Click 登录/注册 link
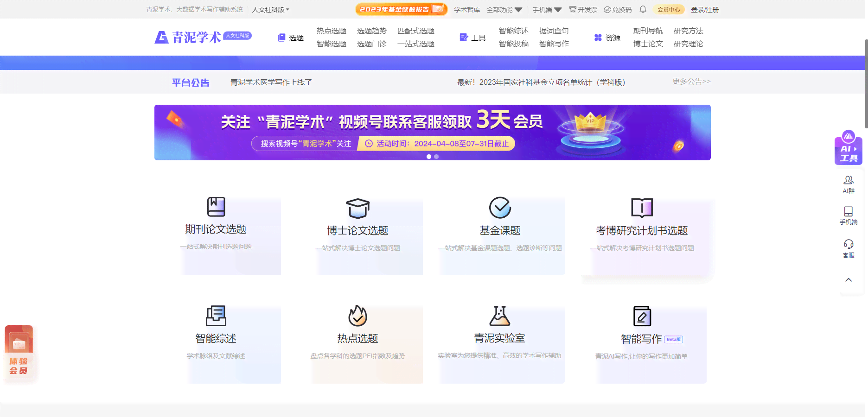 point(705,10)
